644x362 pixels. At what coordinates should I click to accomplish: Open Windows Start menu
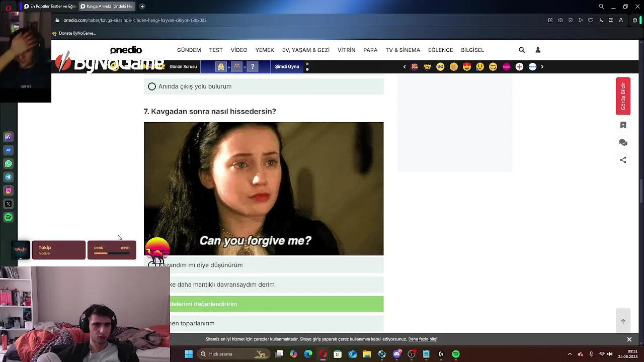(x=189, y=354)
